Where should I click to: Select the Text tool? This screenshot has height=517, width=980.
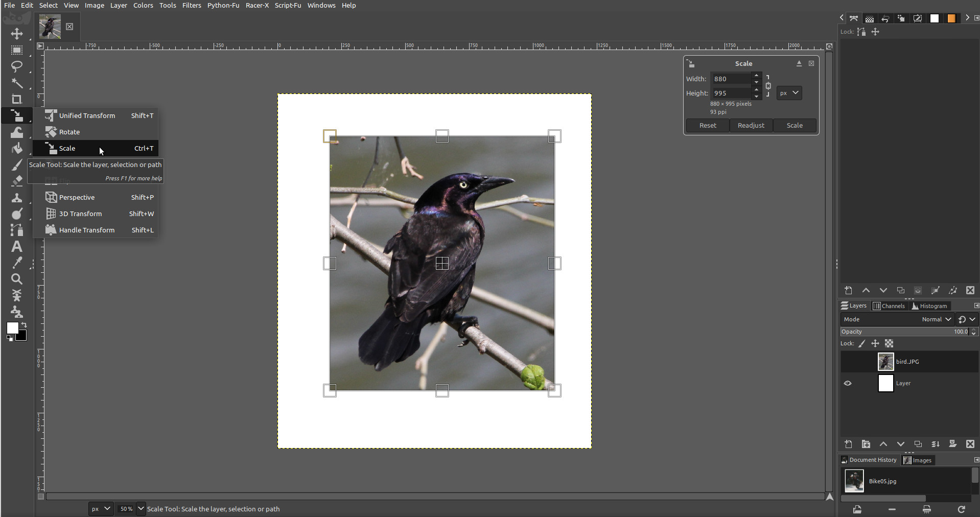click(x=17, y=246)
